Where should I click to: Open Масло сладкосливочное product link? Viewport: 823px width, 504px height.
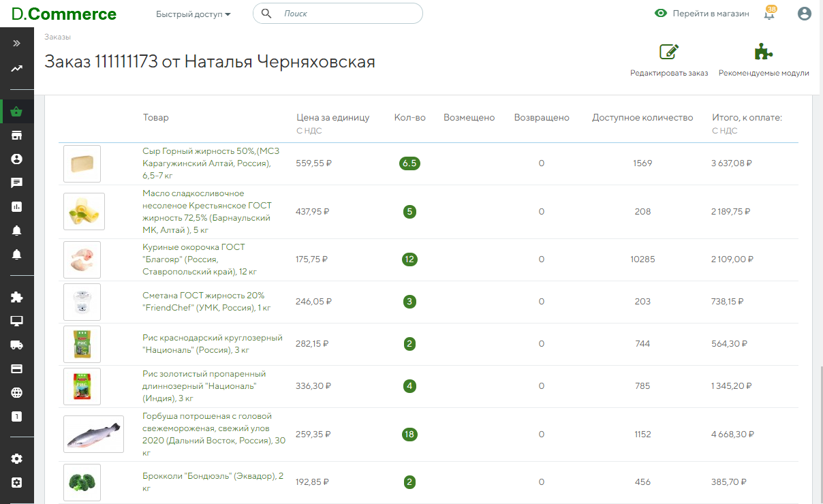coord(206,212)
